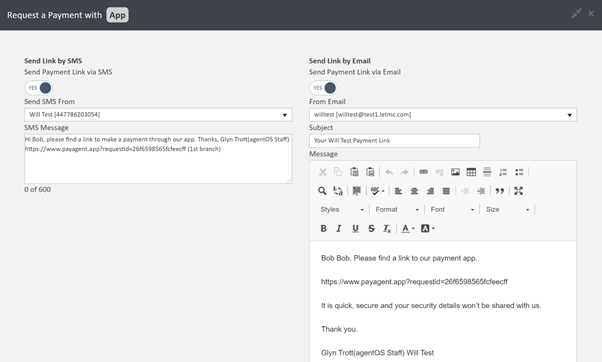Open the Replace tool icon
Screen dimensions: 602x362
click(338, 191)
